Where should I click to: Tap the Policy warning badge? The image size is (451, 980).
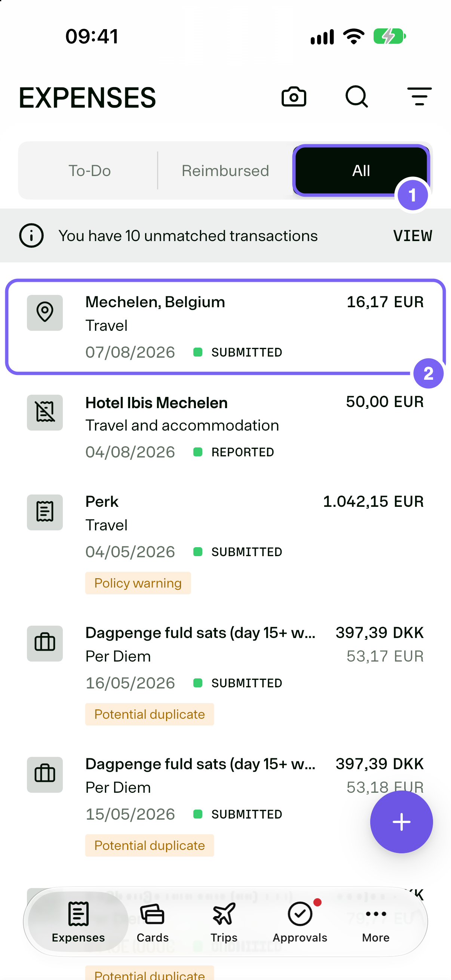(x=138, y=583)
